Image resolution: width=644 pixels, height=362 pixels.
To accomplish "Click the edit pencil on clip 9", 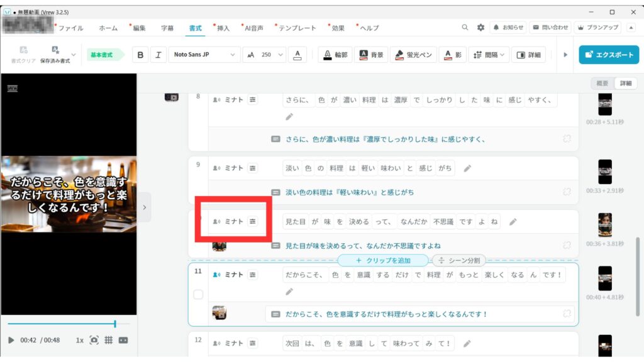I will coord(467,168).
